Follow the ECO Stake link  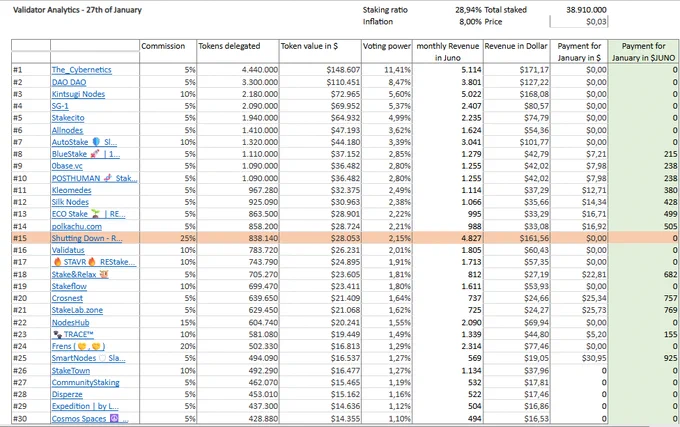[x=88, y=214]
